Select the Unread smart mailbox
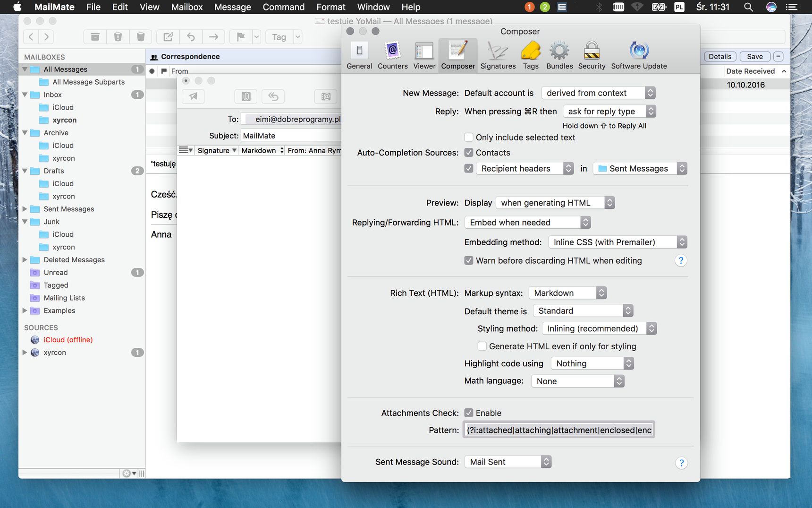The height and width of the screenshot is (508, 812). (56, 272)
